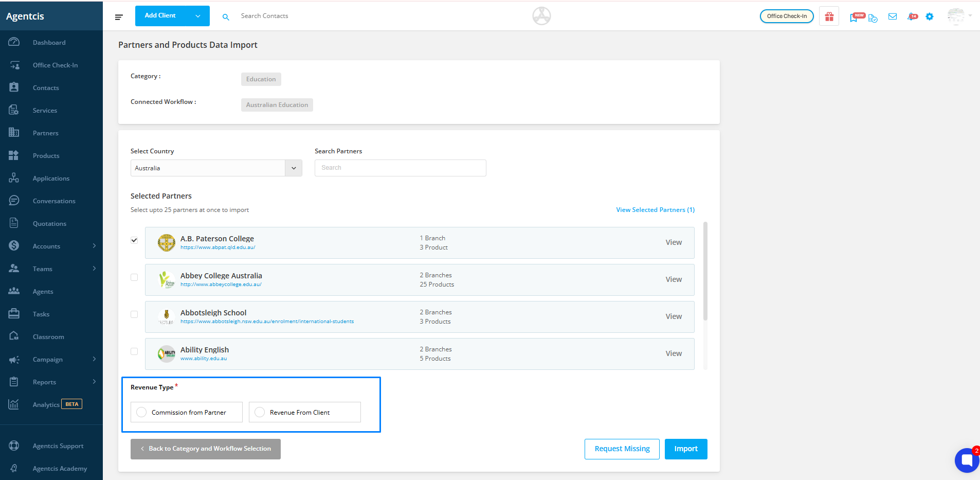
Task: View Abbey College Australia details
Action: pos(674,279)
